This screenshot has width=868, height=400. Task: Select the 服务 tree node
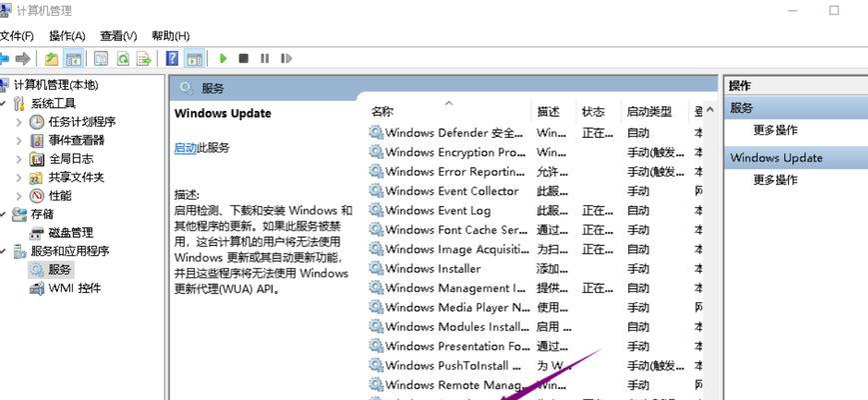pos(60,270)
